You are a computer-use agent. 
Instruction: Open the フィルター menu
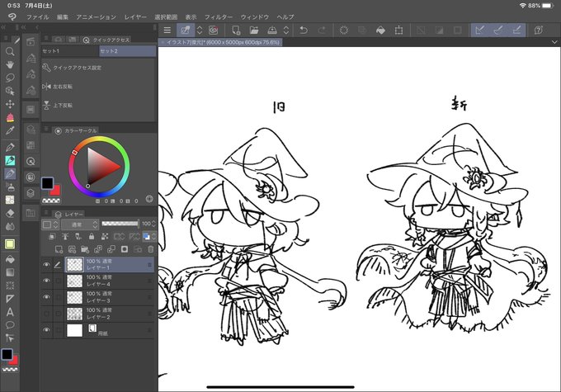(x=219, y=17)
